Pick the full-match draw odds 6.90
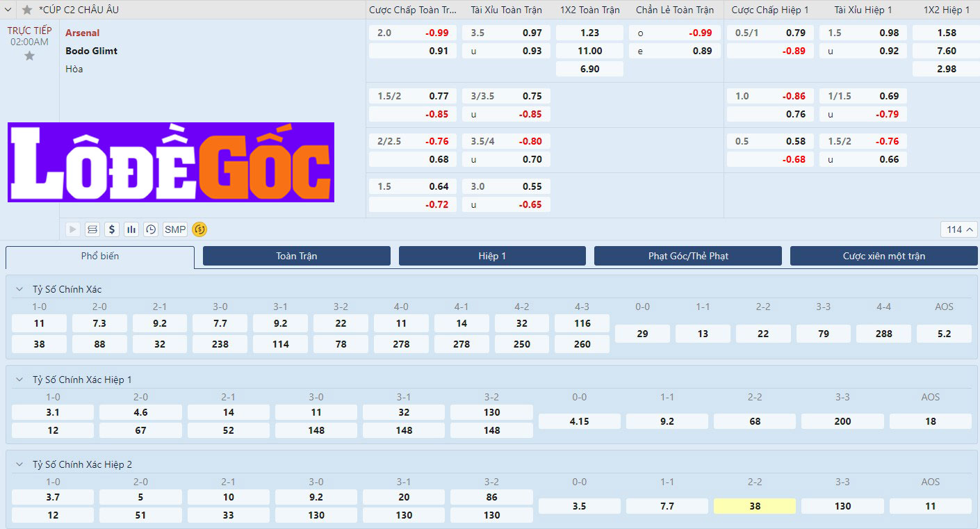The image size is (980, 529). (x=590, y=69)
